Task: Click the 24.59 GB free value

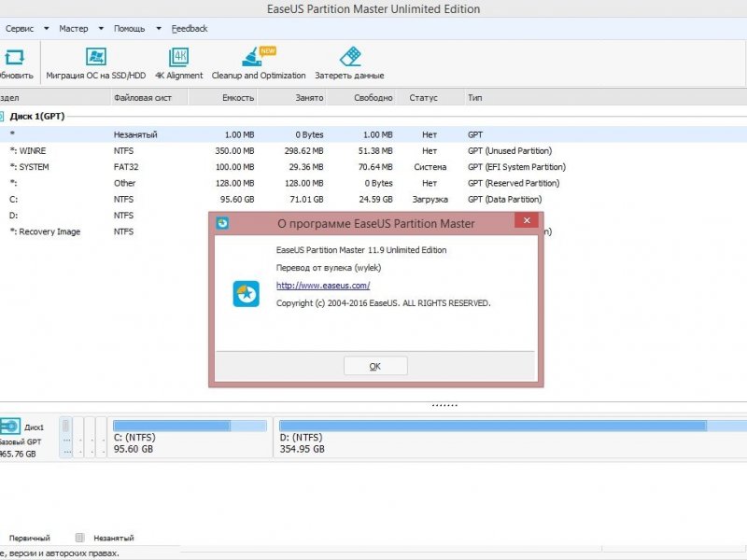Action: (x=376, y=200)
